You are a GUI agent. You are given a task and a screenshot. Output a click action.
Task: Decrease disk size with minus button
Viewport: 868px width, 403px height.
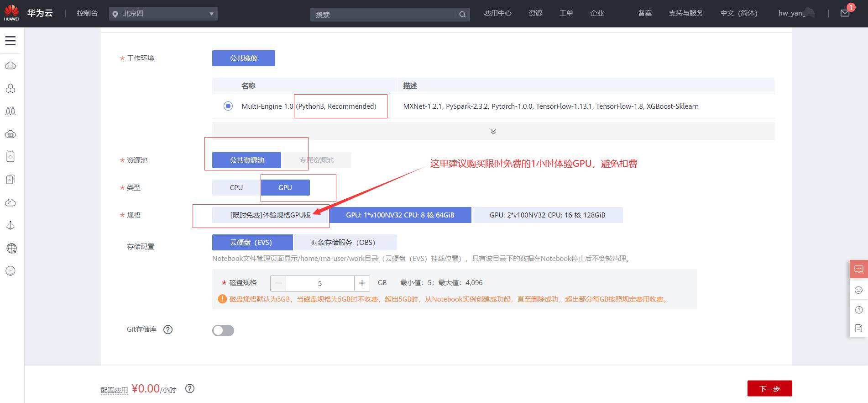pos(278,283)
